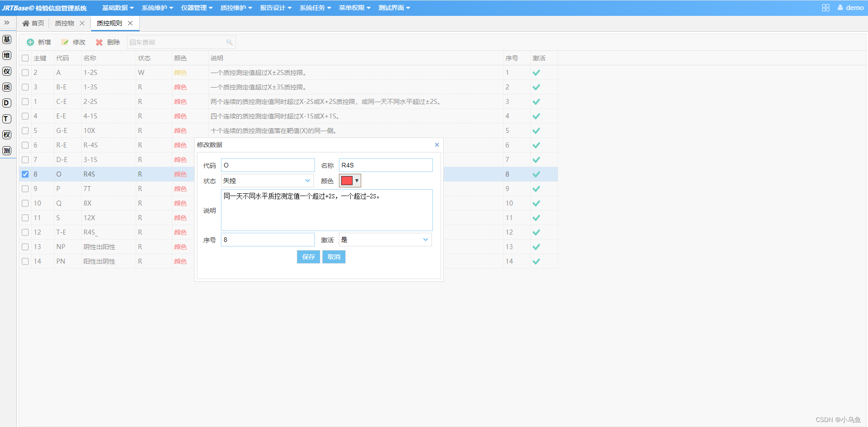
Task: Click the demo user icon
Action: (840, 7)
